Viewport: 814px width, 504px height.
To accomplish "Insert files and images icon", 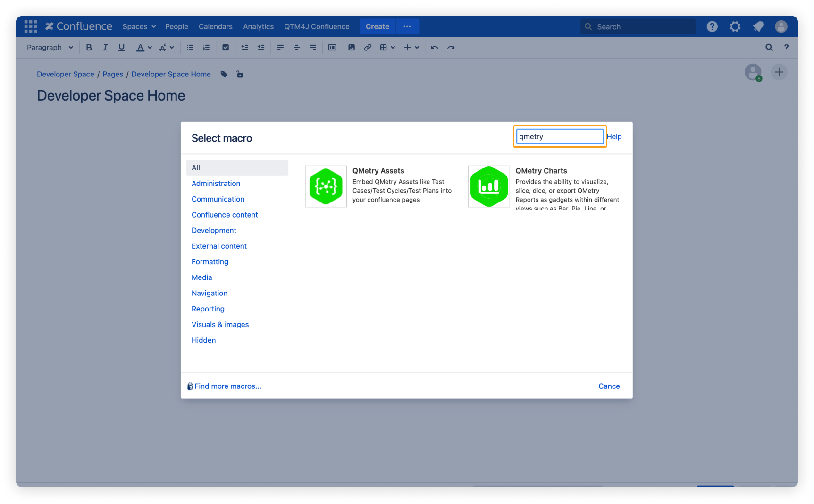I will [x=352, y=47].
